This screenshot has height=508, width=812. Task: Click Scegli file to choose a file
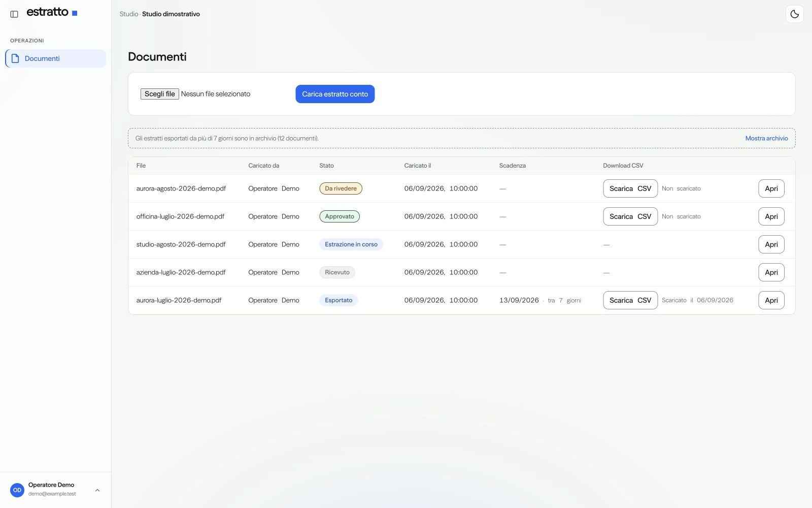tap(159, 94)
